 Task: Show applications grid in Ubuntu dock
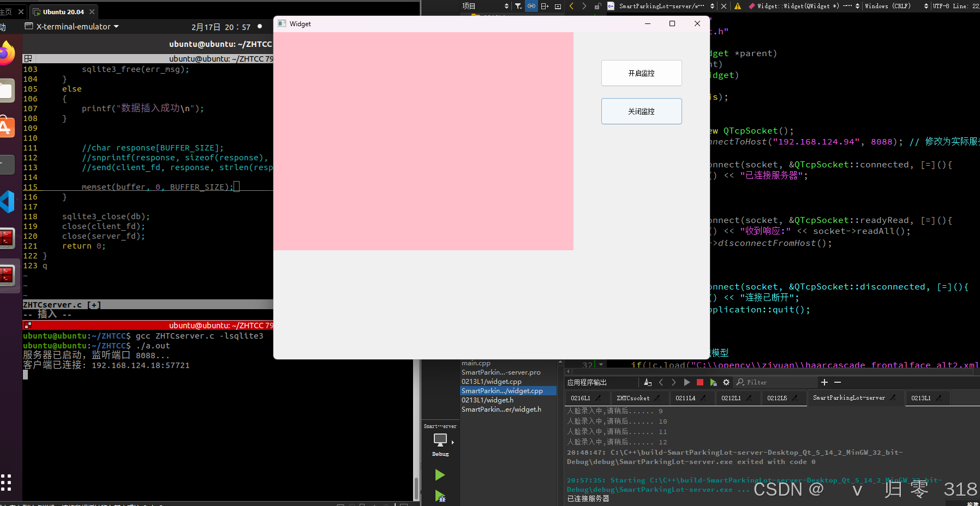coord(6,483)
